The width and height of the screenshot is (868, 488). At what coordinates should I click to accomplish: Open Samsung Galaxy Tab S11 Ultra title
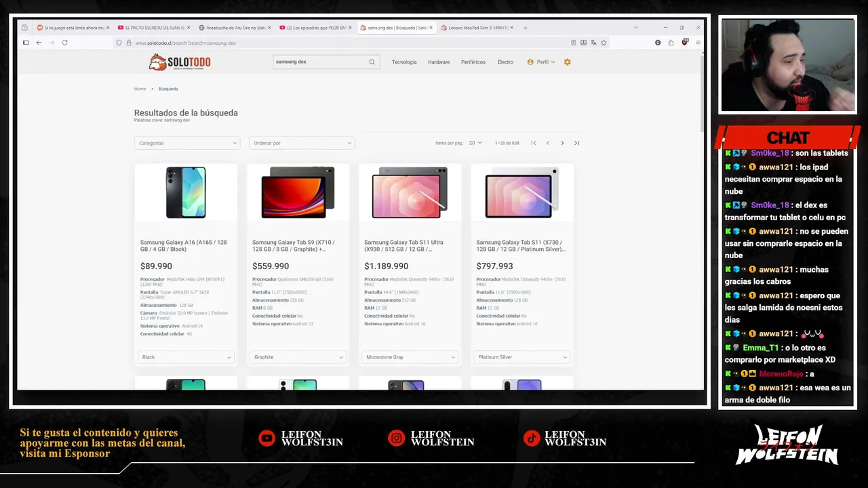pos(403,245)
